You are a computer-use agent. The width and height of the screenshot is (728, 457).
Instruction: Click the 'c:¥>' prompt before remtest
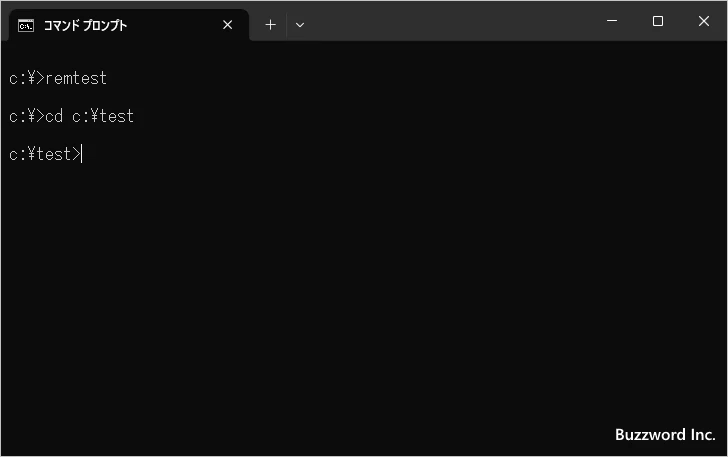click(x=26, y=78)
